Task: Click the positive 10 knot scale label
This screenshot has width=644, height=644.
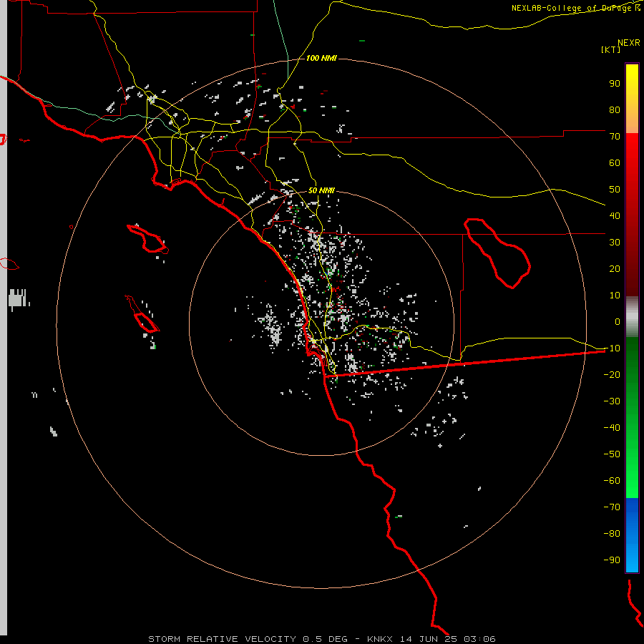Action: 615,296
